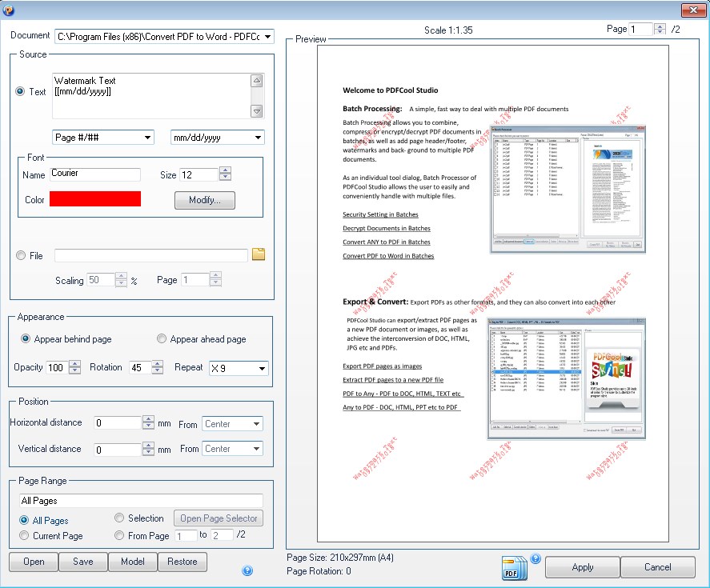Click the red font Color swatch

(x=95, y=198)
